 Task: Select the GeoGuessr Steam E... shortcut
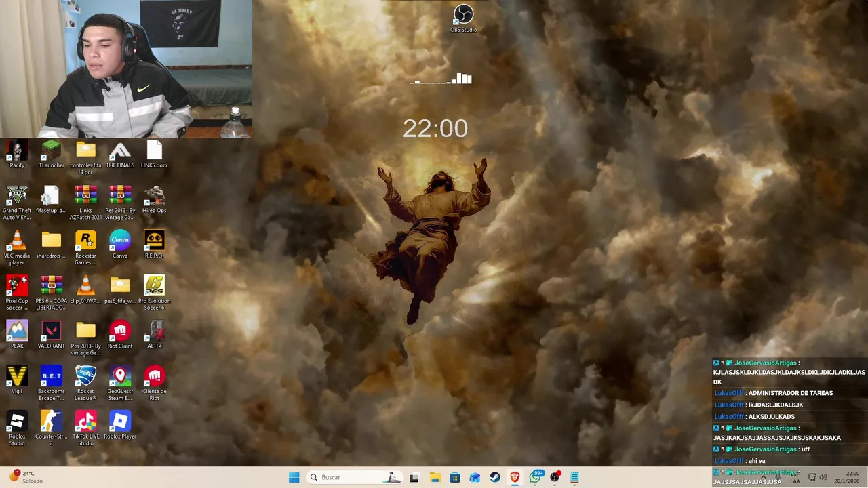pyautogui.click(x=120, y=384)
